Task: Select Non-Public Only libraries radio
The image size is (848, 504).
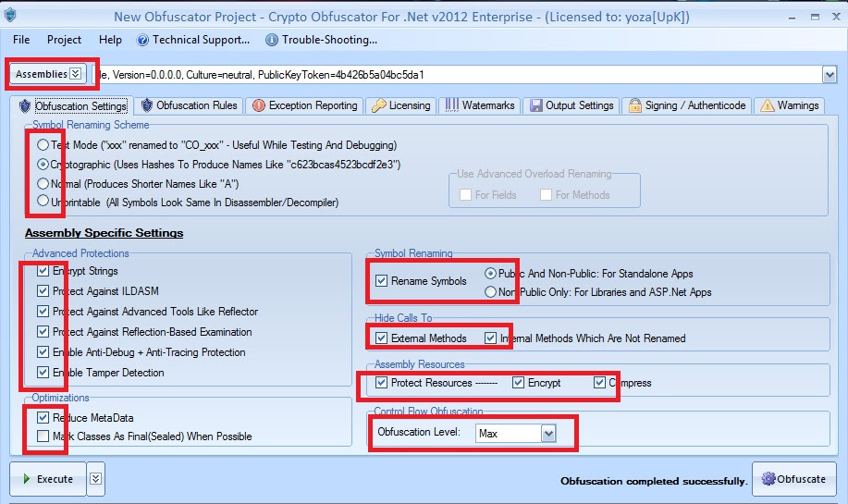Action: coord(490,292)
